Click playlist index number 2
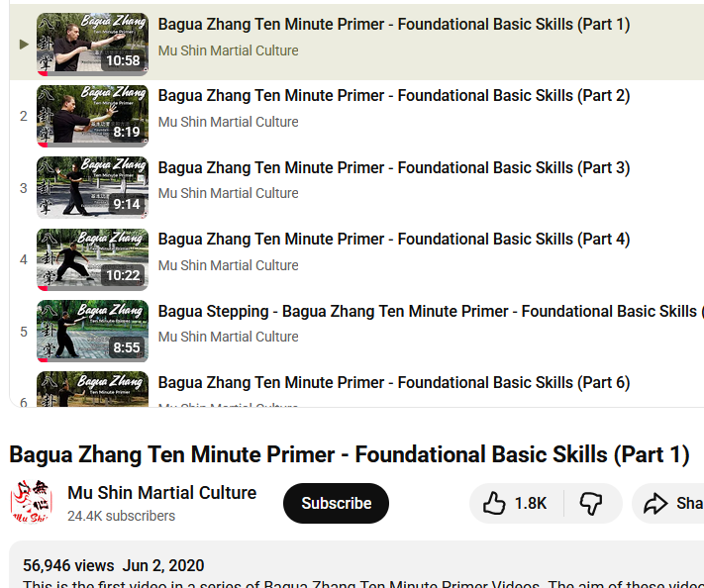This screenshot has width=704, height=588. tap(24, 116)
